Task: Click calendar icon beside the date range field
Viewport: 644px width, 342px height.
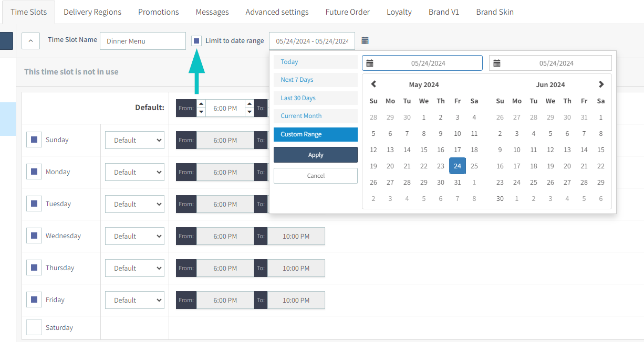Action: 365,41
